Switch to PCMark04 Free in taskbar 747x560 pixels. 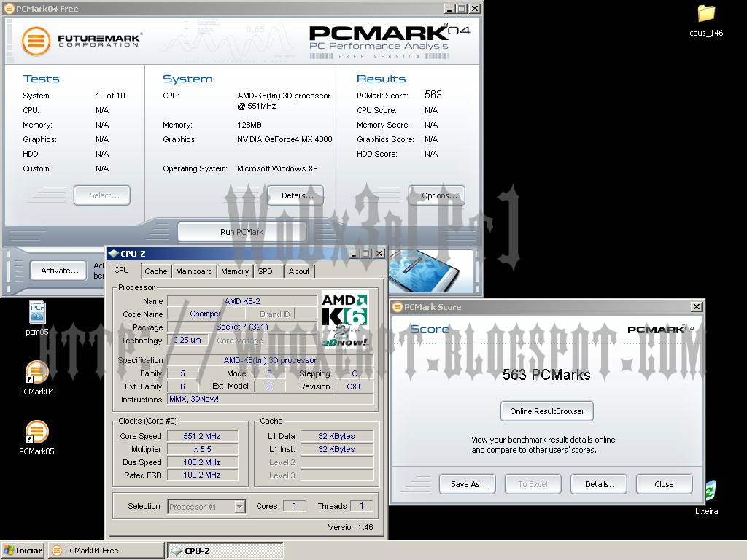pos(106,551)
